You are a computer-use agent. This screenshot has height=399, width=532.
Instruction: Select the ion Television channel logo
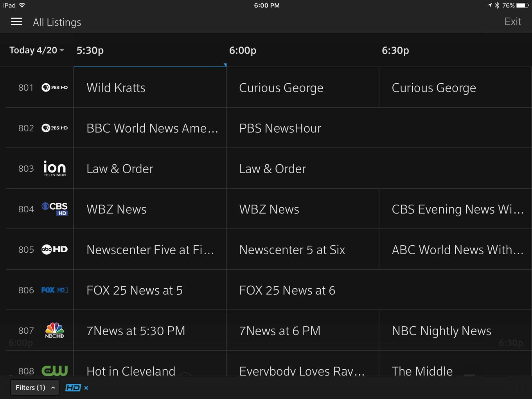(54, 169)
